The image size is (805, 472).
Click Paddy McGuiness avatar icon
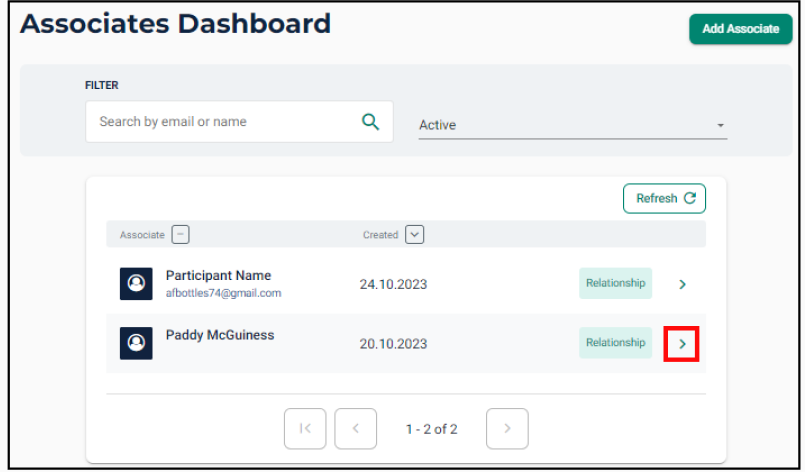pyautogui.click(x=136, y=343)
